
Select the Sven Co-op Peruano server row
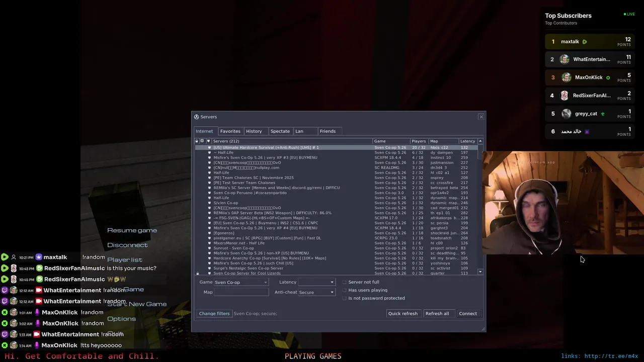tap(336, 193)
